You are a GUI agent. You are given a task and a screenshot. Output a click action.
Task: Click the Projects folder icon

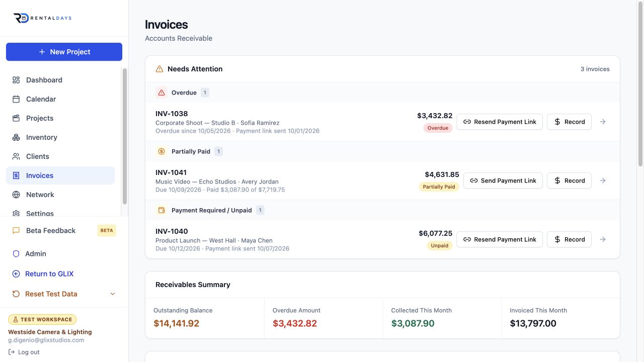coord(16,118)
